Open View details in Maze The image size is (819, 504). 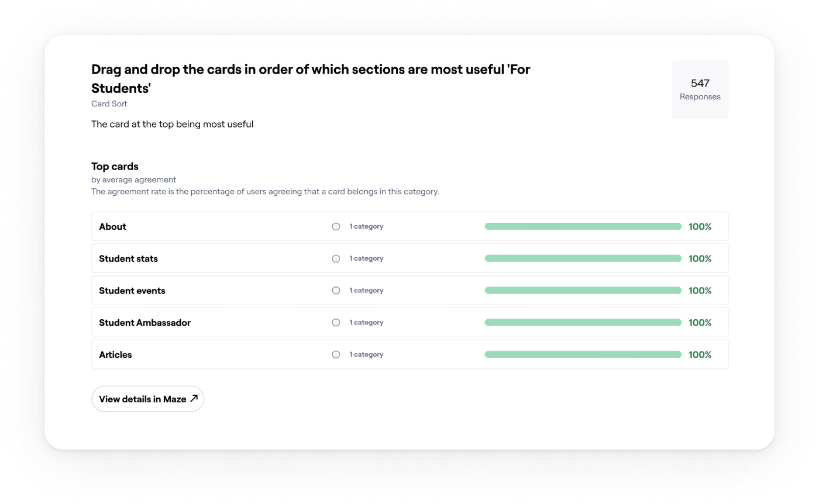(147, 399)
